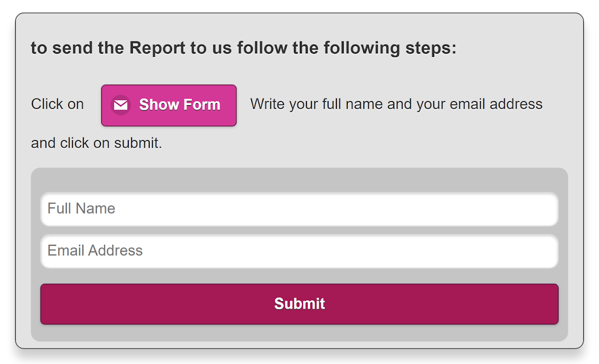This screenshot has height=364, width=599.
Task: Click the 'Full Name' placeholder text
Action: (x=81, y=209)
